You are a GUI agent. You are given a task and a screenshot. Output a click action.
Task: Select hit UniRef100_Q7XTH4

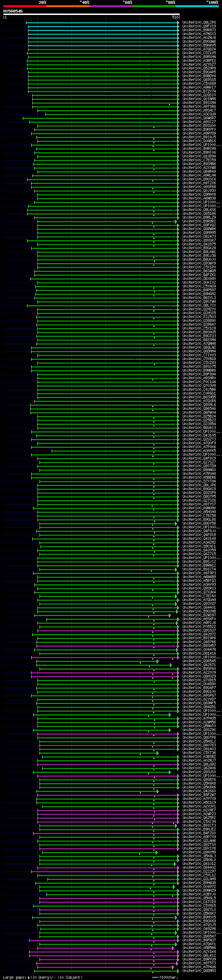(199, 481)
